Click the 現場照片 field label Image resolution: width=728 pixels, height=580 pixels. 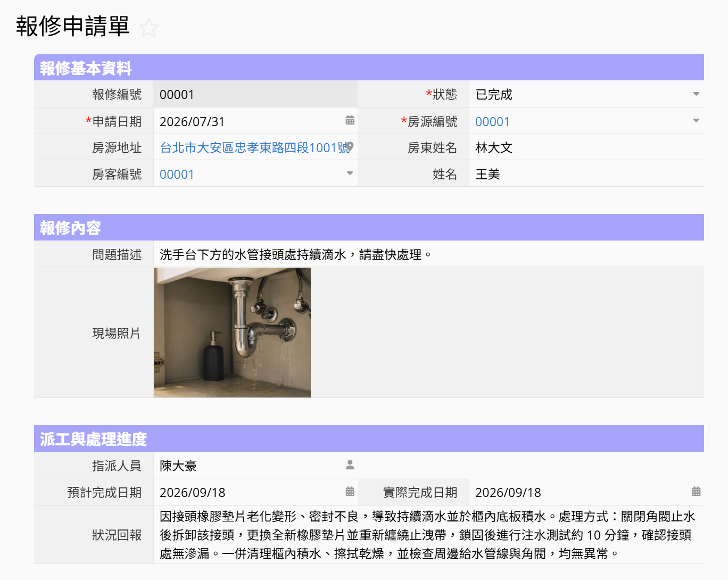coord(117,333)
